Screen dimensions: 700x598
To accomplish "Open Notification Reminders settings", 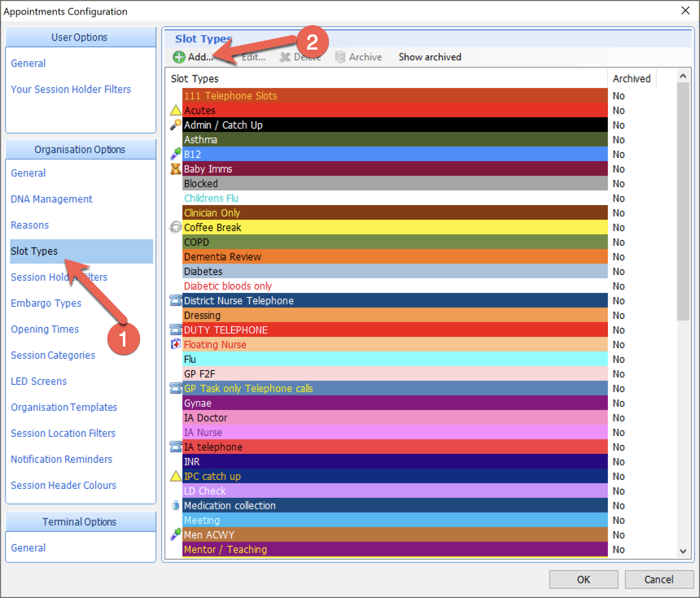I will 61,459.
